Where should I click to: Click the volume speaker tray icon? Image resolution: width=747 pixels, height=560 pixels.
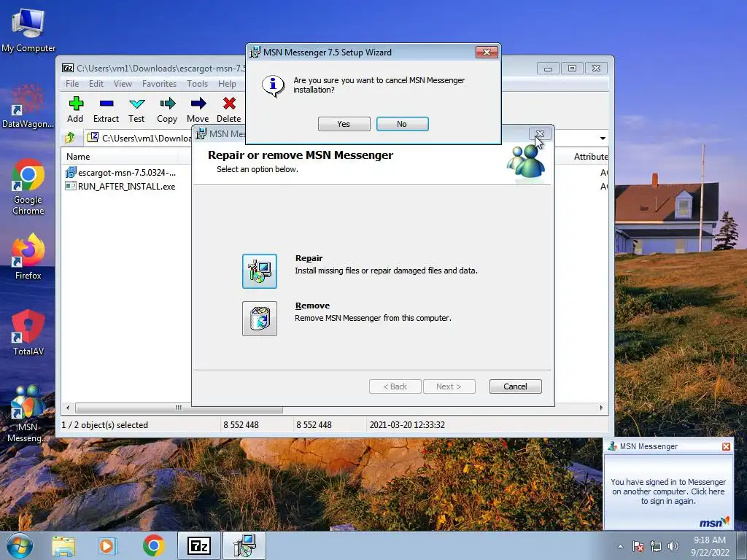click(x=673, y=546)
